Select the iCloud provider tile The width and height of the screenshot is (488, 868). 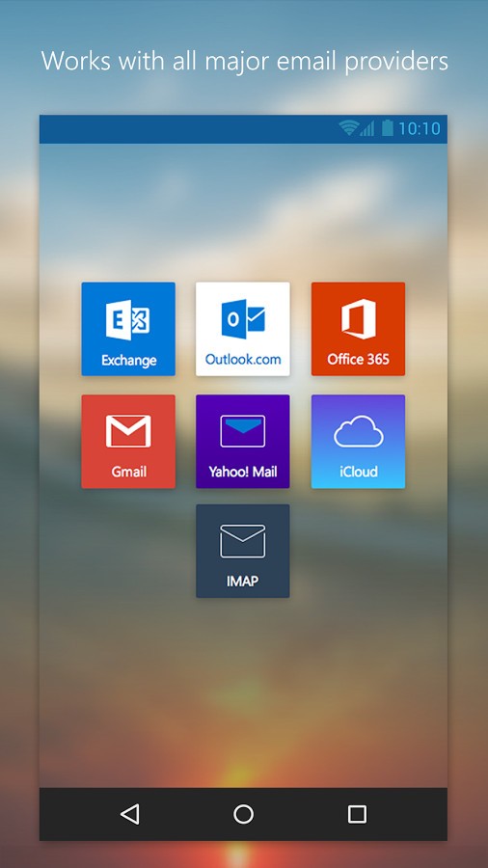point(358,441)
